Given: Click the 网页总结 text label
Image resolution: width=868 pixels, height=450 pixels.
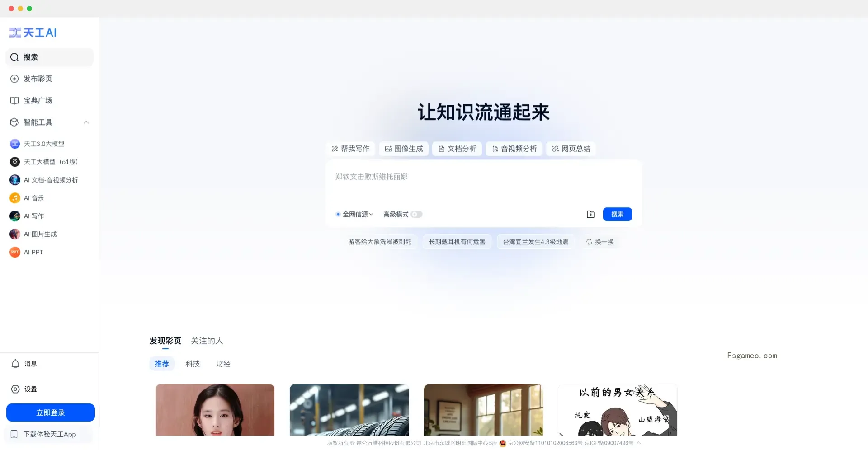Looking at the screenshot, I should coord(576,149).
